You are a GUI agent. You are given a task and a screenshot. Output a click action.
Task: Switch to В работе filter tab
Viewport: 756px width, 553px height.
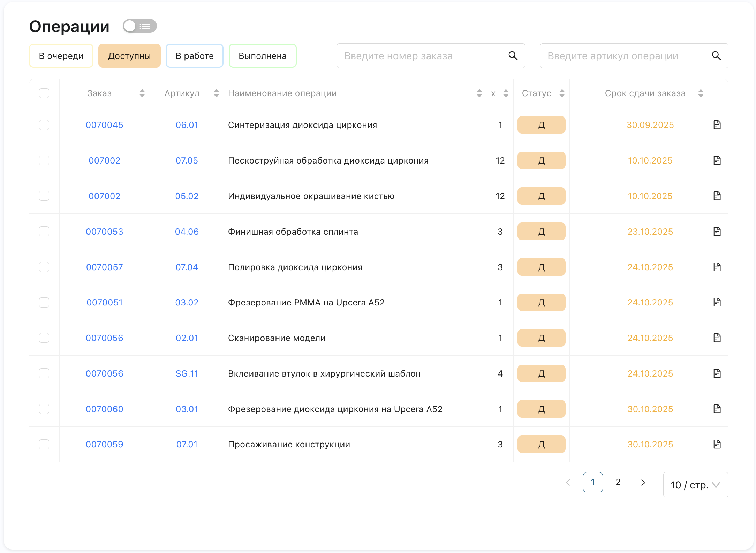[x=194, y=56]
